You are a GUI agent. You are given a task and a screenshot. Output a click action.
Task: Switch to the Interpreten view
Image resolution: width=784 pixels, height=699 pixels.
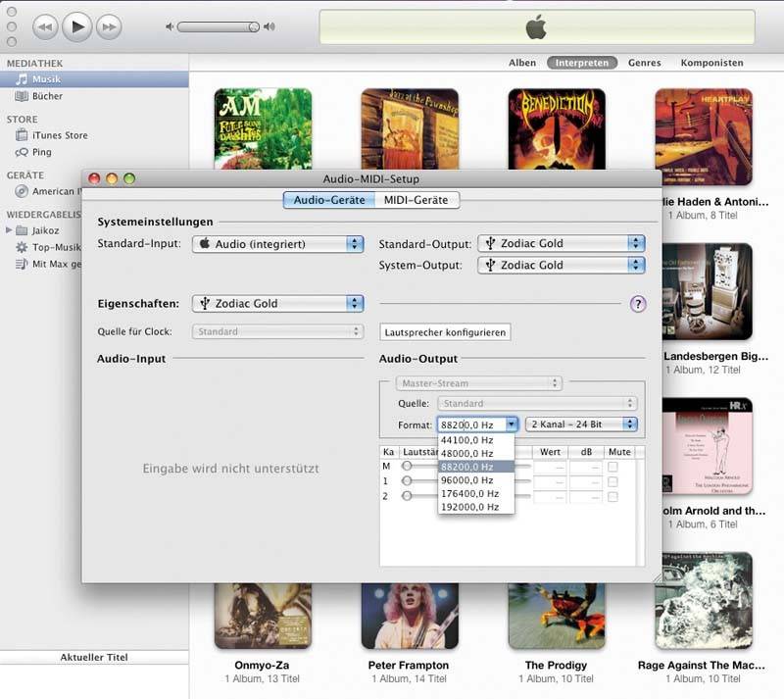coord(582,63)
